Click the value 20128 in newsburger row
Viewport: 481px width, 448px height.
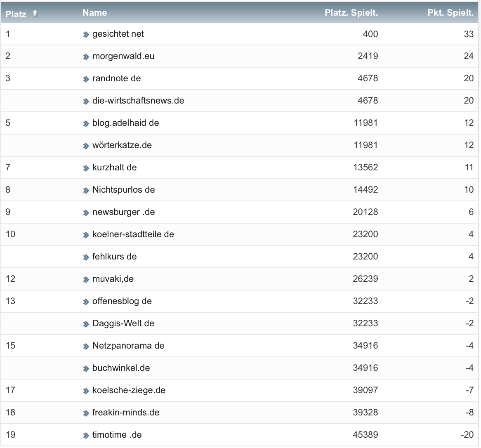click(365, 212)
